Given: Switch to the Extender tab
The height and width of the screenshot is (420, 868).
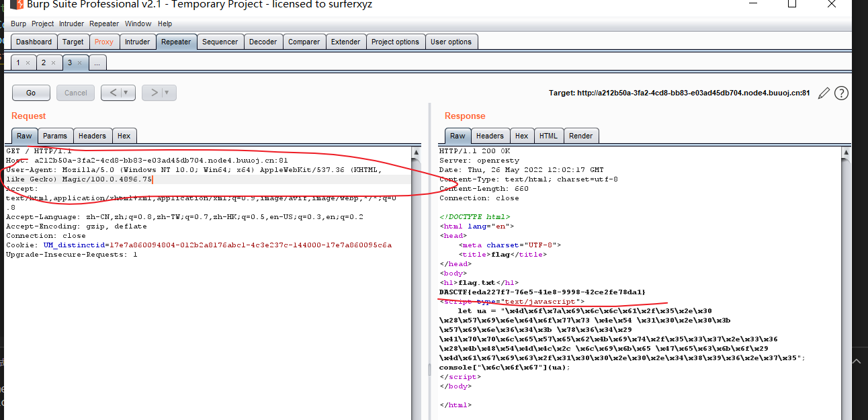Looking at the screenshot, I should [346, 42].
